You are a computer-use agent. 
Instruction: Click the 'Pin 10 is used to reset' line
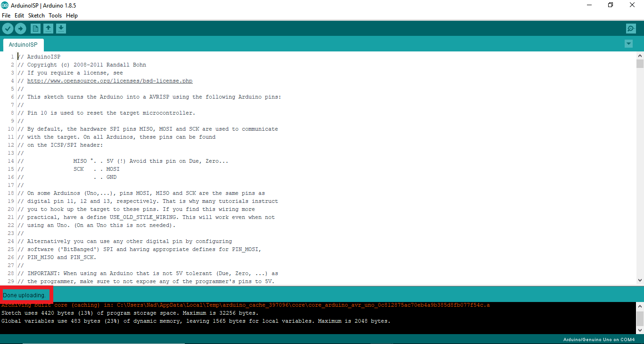click(x=106, y=113)
